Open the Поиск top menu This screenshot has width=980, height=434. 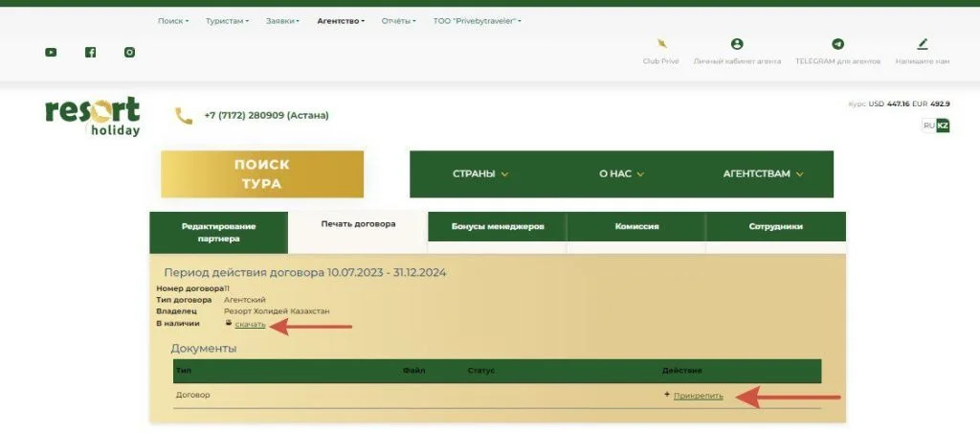[x=172, y=20]
